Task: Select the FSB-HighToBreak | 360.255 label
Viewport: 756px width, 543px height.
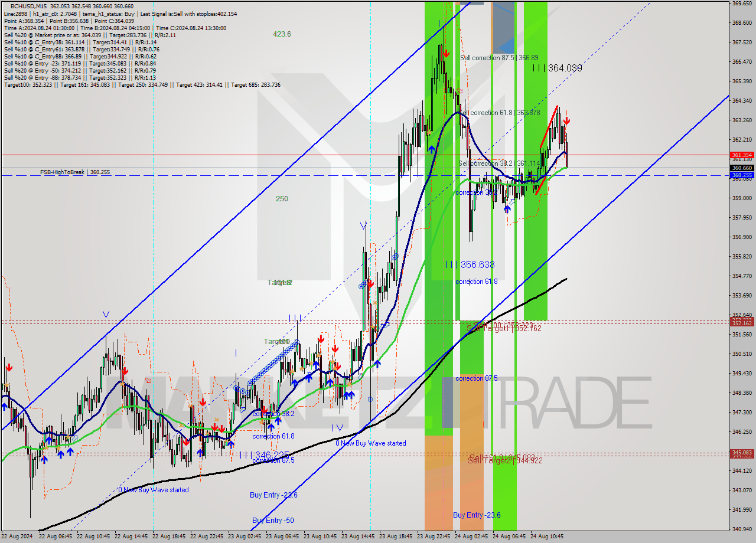Action: pos(75,172)
